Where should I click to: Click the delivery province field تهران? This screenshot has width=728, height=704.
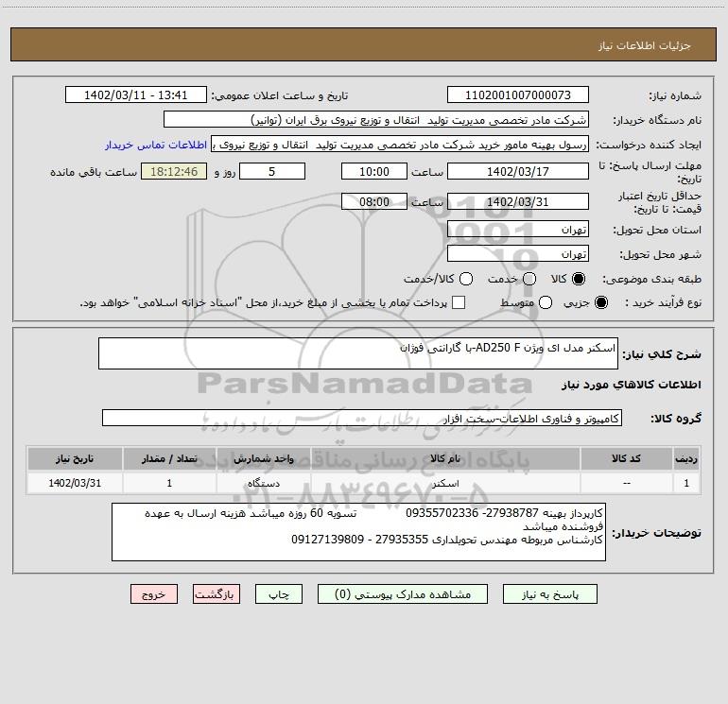pos(518,229)
